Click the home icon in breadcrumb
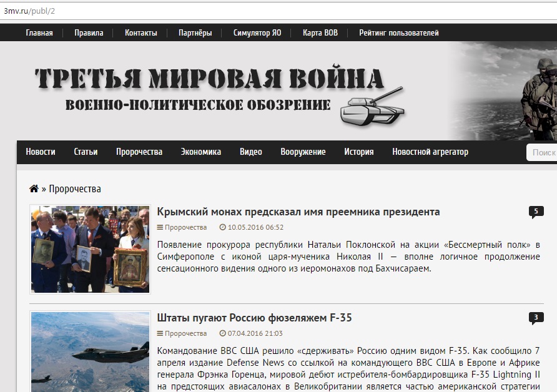The image size is (557, 392). pyautogui.click(x=34, y=189)
